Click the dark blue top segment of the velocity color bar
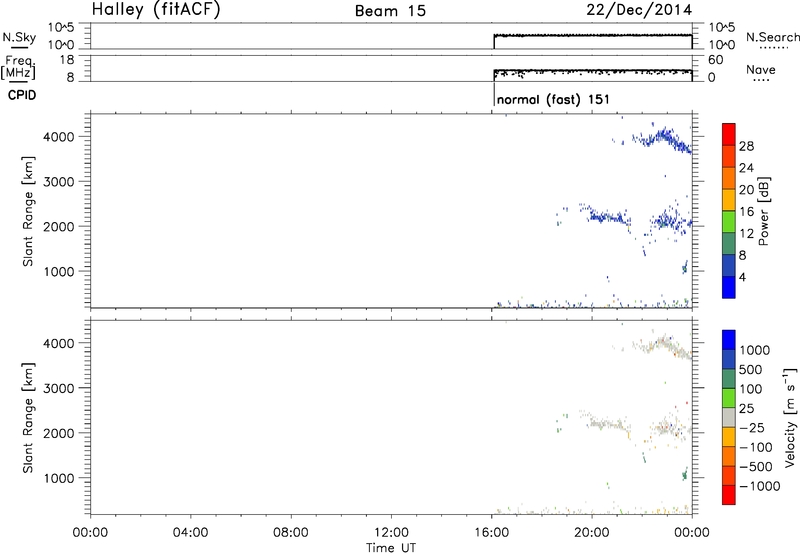This screenshot has height=554, width=800. coord(729,340)
